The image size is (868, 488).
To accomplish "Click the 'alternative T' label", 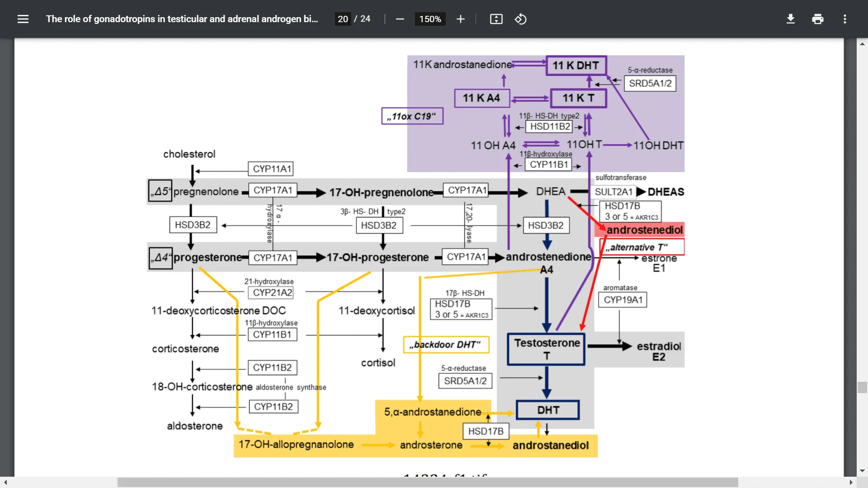I will (642, 247).
